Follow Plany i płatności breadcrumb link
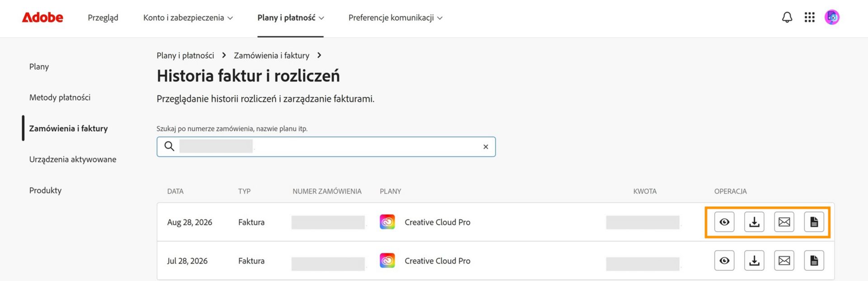Screen dimensions: 868x281 pos(185,55)
